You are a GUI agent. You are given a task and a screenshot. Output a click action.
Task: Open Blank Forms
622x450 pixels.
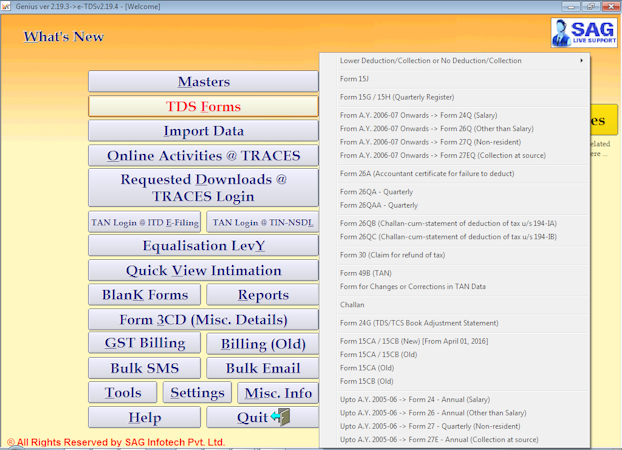[x=144, y=295]
